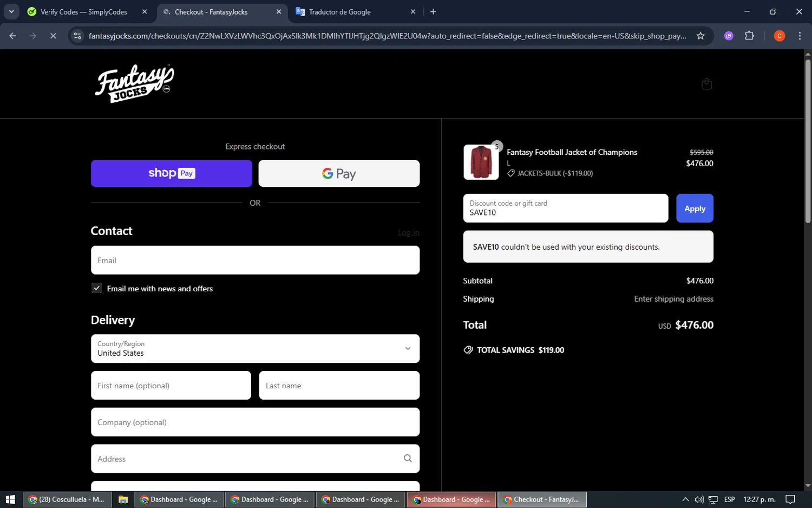
Task: Open a new browser tab
Action: pos(433,12)
